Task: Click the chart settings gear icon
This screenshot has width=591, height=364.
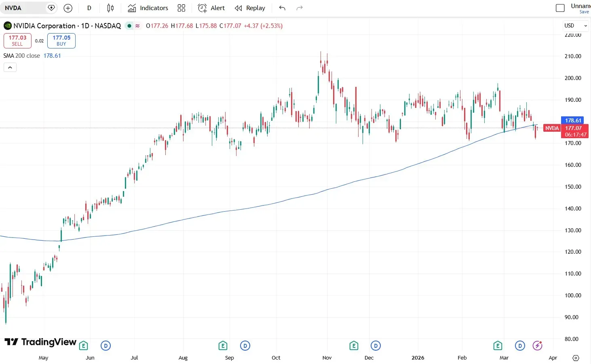Action: [x=576, y=358]
